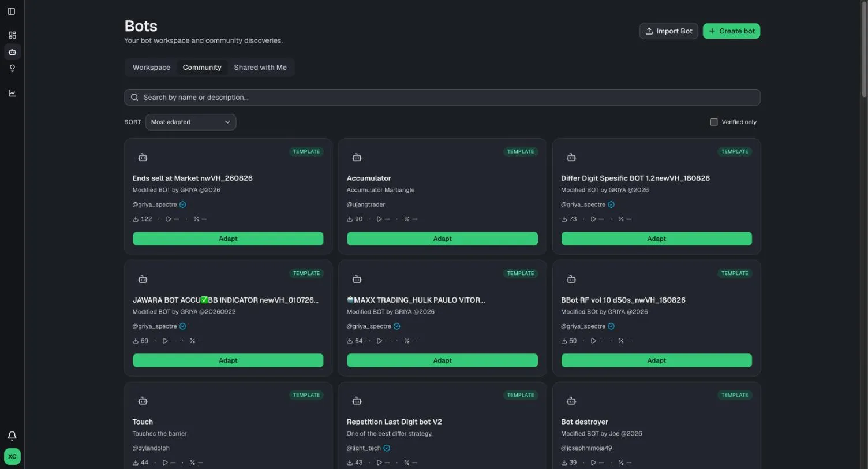
Task: Click verified badge next to @light_tech
Action: coord(387,448)
